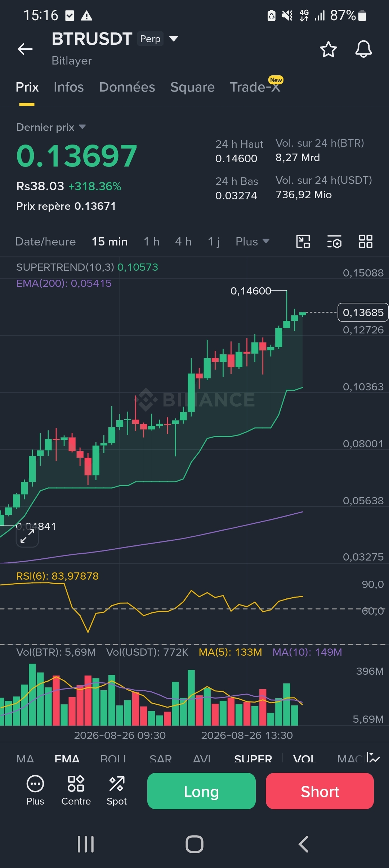Select the 15 min timeframe
Viewport: 389px width, 868px height.
click(109, 242)
